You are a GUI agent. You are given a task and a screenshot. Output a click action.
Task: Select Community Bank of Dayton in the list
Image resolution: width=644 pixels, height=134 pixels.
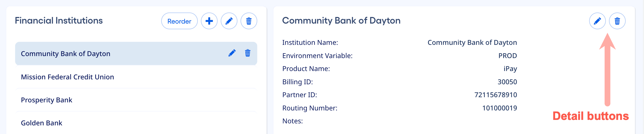[66, 54]
